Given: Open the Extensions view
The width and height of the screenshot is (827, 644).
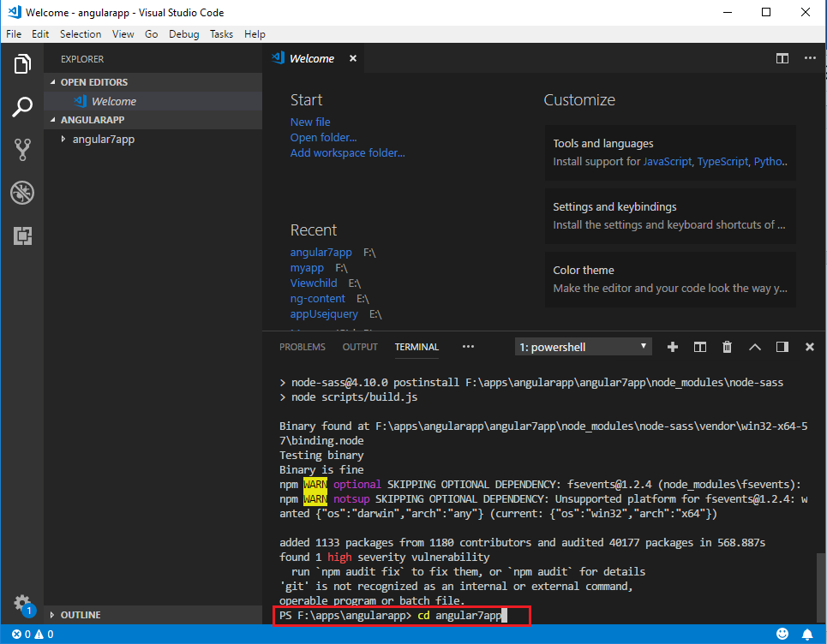Looking at the screenshot, I should click(22, 236).
